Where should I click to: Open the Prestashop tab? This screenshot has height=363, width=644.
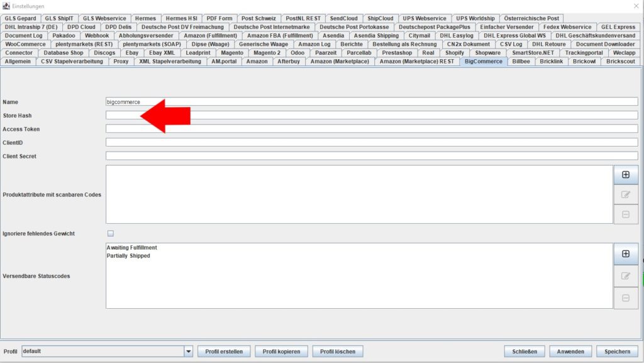(x=397, y=53)
